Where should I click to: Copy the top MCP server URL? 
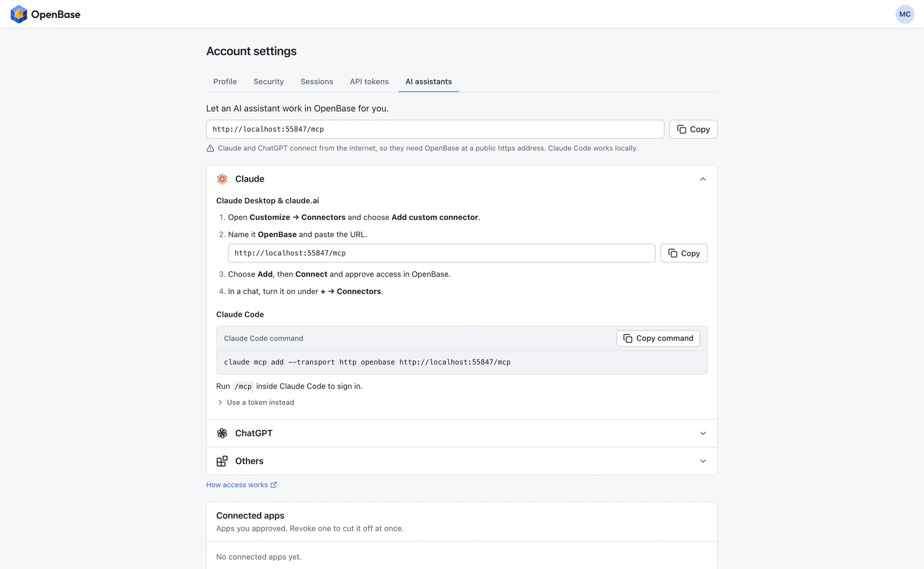pyautogui.click(x=693, y=129)
